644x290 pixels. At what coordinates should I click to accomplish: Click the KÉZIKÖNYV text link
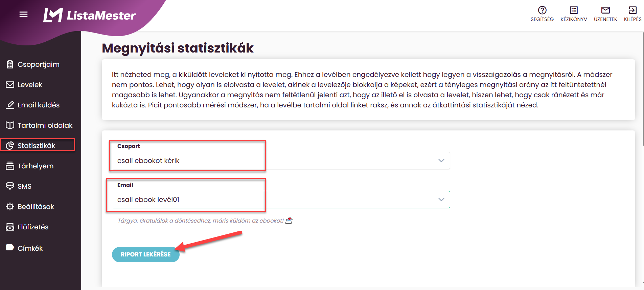[x=574, y=19]
